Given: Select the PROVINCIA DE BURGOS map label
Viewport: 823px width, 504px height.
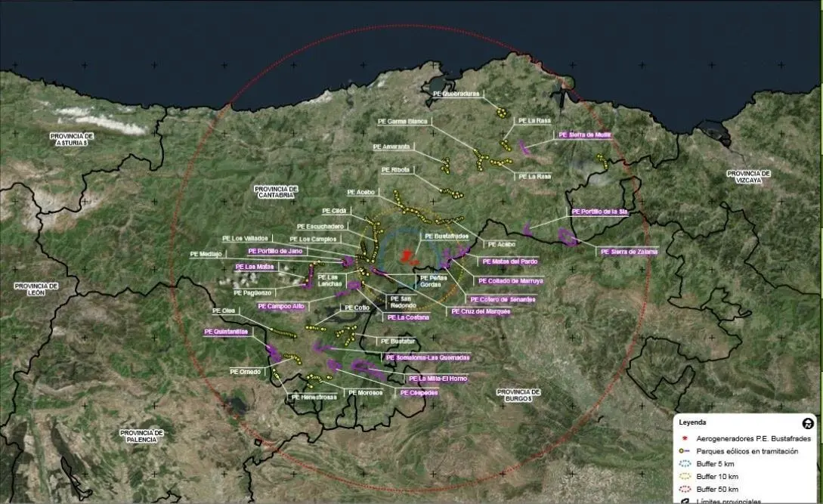Looking at the screenshot, I should 518,396.
